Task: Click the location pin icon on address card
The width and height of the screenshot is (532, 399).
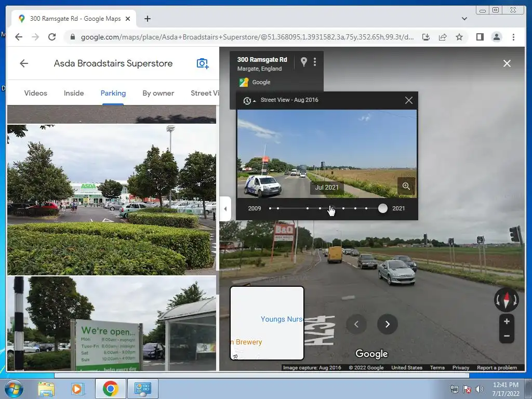Action: point(303,62)
